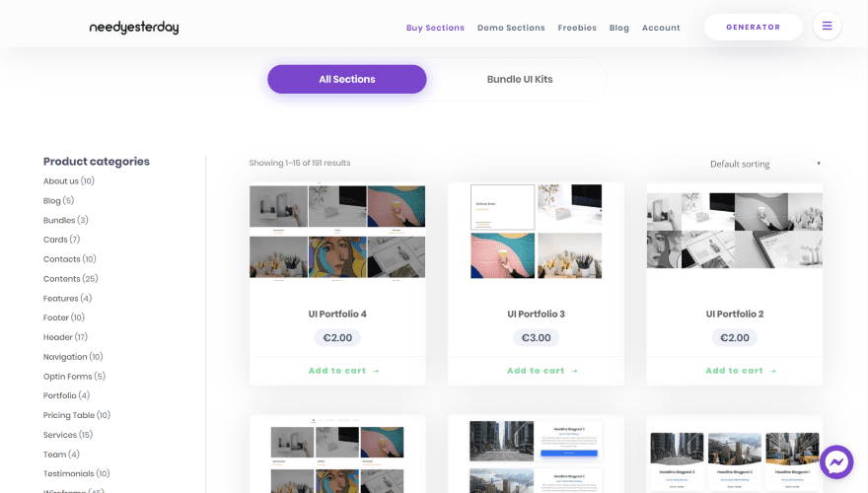
Task: Open the UI Portfolio 2 grayscale thumbnail
Action: [x=734, y=231]
